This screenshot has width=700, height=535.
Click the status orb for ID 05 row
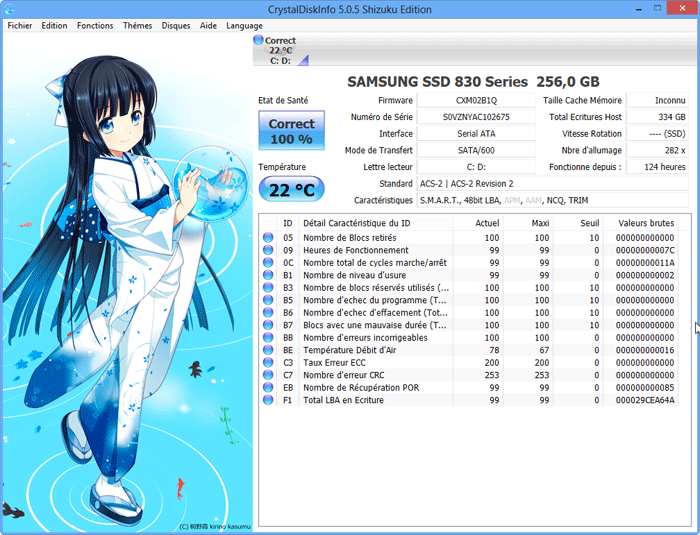click(268, 237)
